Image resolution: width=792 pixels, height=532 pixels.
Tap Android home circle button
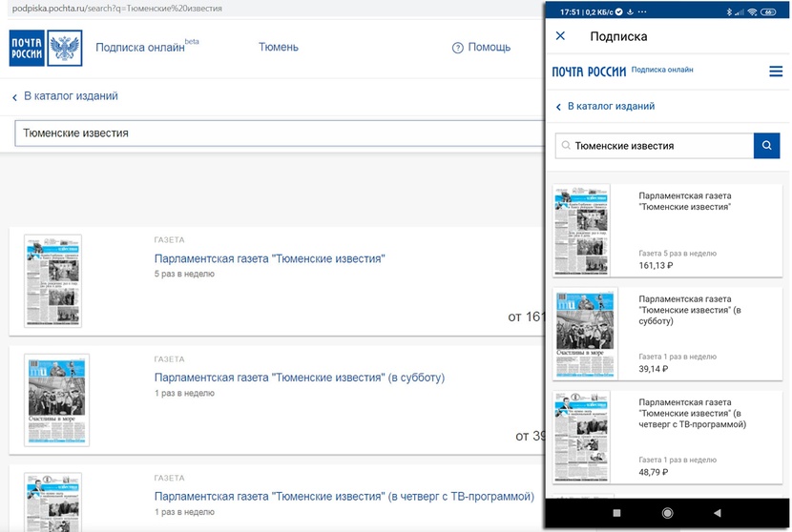[667, 513]
